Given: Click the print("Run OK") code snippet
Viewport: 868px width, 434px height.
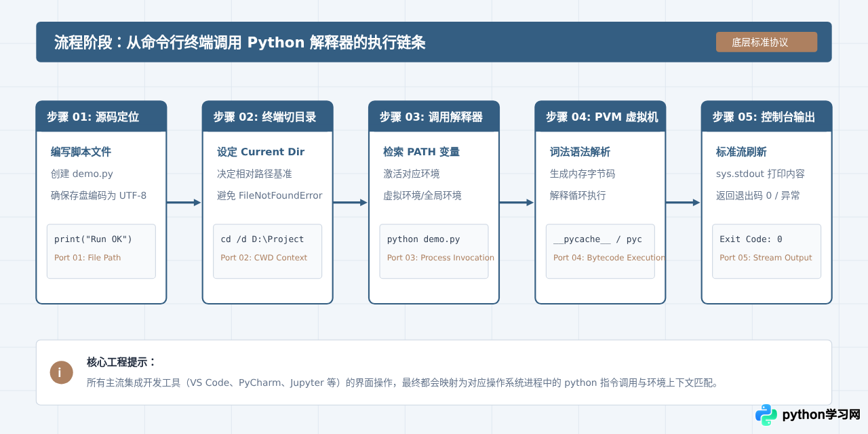Looking at the screenshot, I should coord(93,239).
